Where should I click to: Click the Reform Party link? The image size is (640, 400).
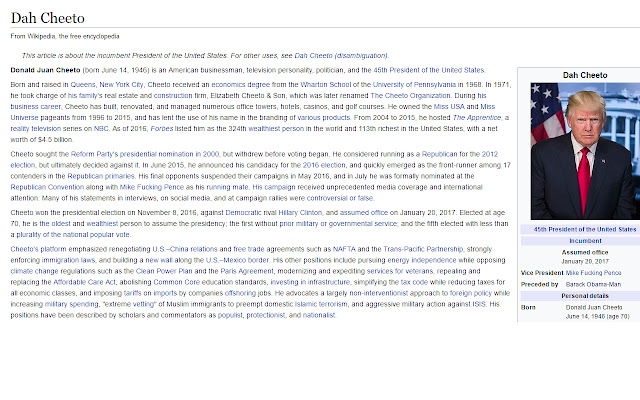point(94,154)
